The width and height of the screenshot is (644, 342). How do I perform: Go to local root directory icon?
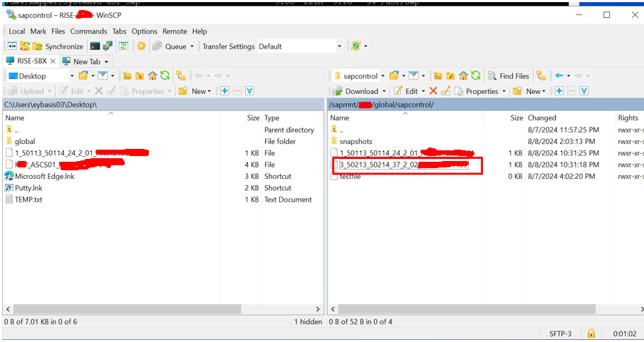coord(140,76)
